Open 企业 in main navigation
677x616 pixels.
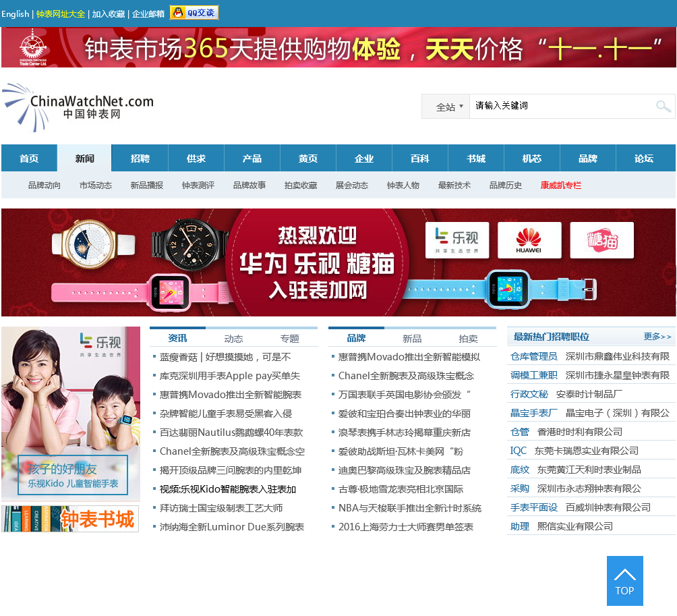point(364,158)
